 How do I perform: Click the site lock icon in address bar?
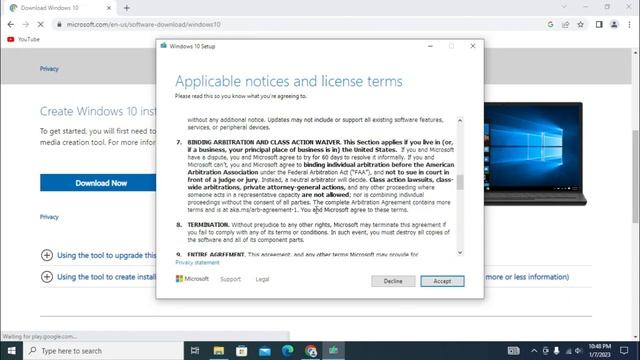(x=59, y=24)
